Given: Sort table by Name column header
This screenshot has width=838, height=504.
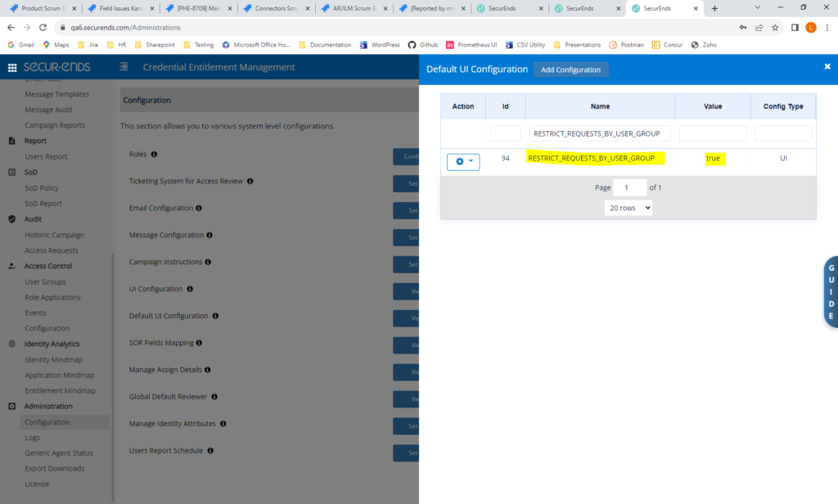Looking at the screenshot, I should pos(600,106).
